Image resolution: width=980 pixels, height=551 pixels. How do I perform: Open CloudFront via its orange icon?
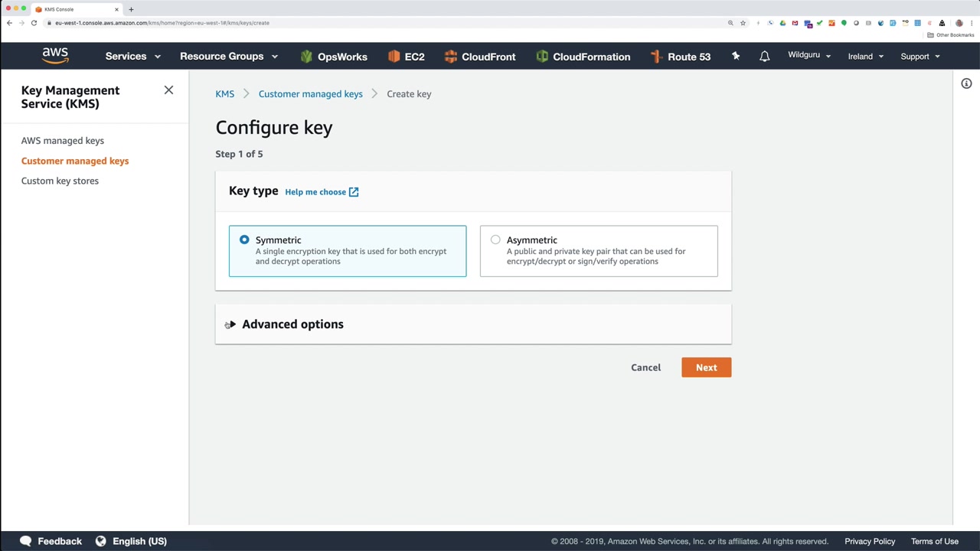coord(451,57)
